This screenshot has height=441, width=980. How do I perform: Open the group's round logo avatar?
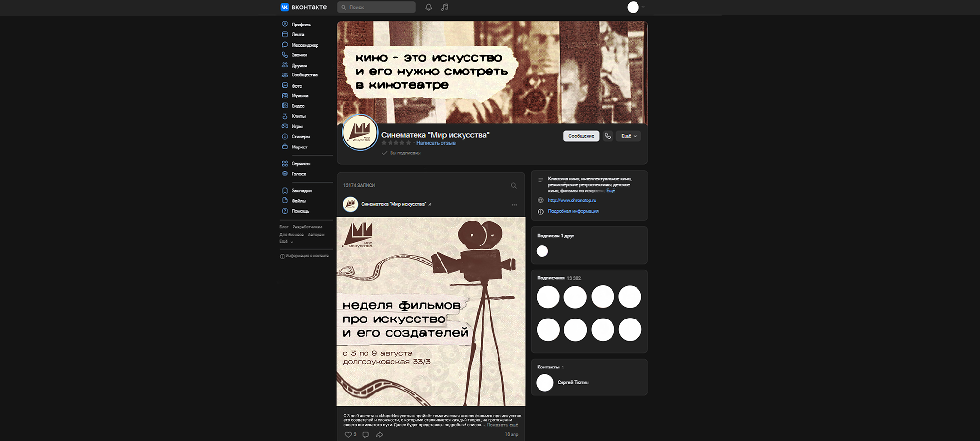pyautogui.click(x=360, y=132)
